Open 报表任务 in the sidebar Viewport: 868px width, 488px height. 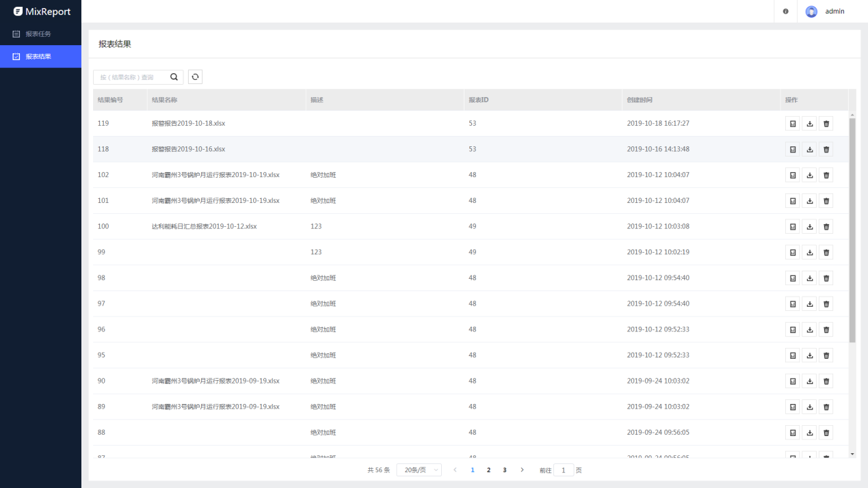[x=38, y=34]
